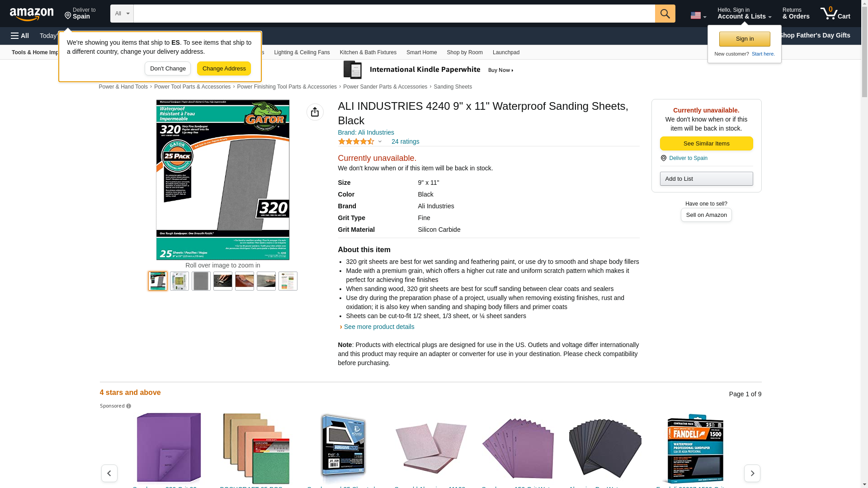Image resolution: width=868 pixels, height=488 pixels.
Task: Expand the star rating breakdown chevron
Action: click(x=380, y=141)
